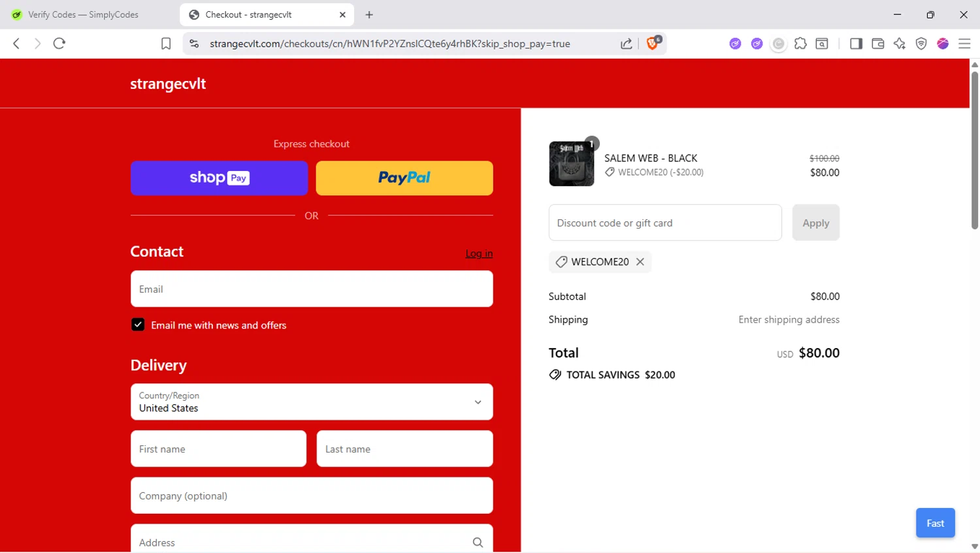Go back using browser back arrow
The width and height of the screenshot is (980, 553).
tap(16, 44)
